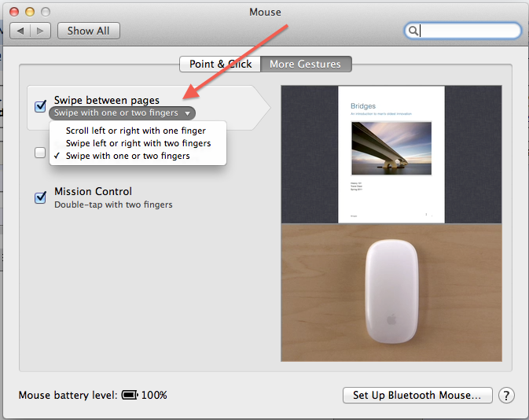Open Set Up Bluetooth Mouse dialog
The image size is (529, 420).
(x=417, y=395)
